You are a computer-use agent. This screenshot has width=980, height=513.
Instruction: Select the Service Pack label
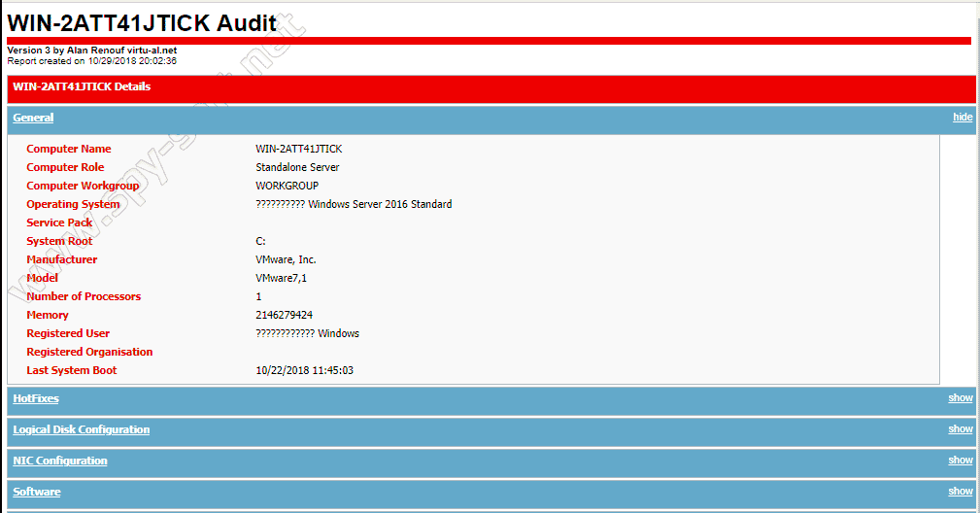[x=59, y=222]
